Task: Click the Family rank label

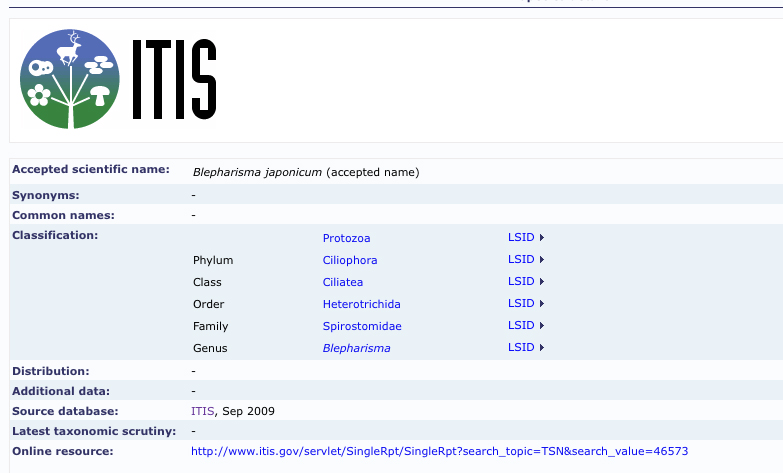Action: 210,326
